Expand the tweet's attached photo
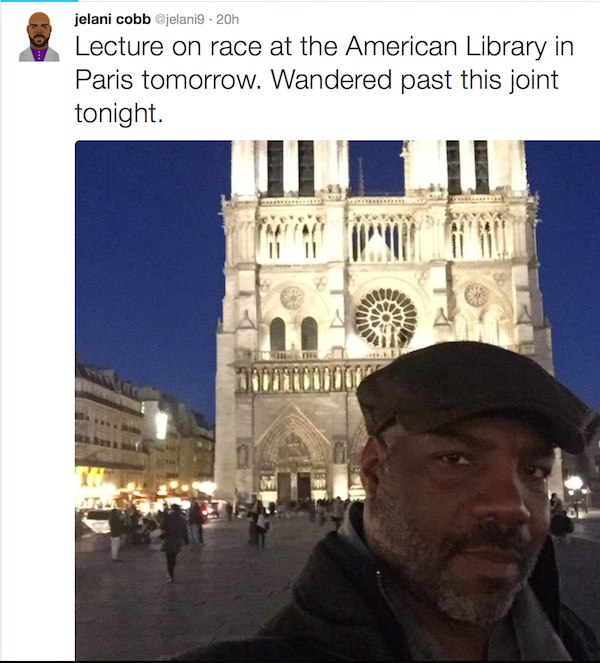The width and height of the screenshot is (600, 663). pos(337,400)
